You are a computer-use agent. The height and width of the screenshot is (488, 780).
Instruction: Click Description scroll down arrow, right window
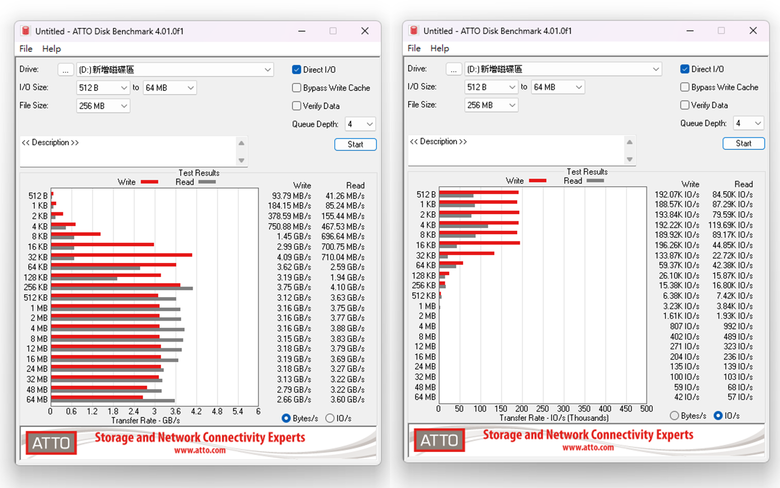pos(629,159)
